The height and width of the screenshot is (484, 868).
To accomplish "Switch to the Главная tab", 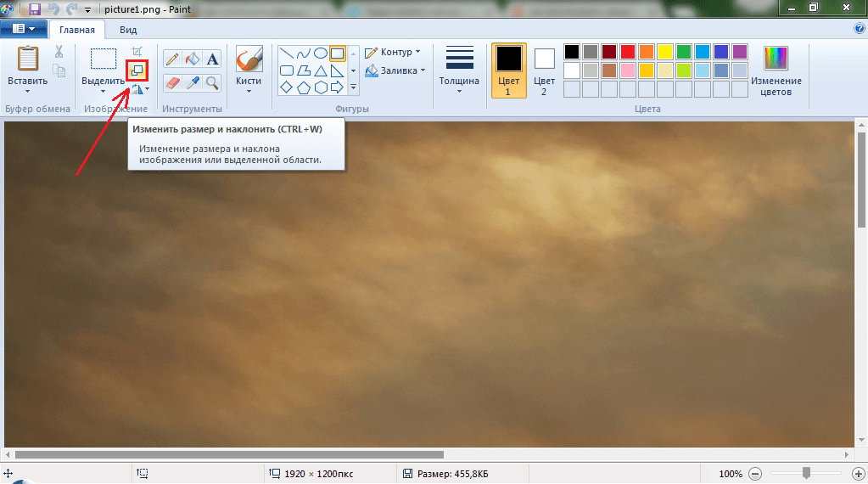I will [77, 30].
